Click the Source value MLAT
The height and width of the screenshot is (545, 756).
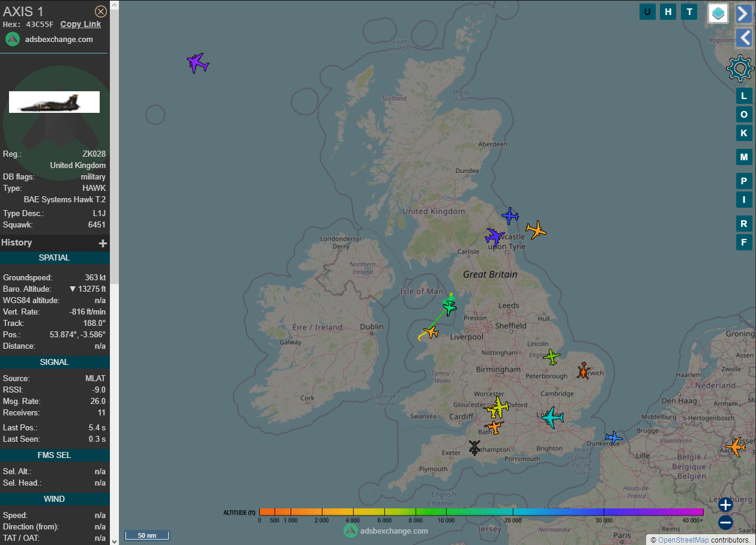(95, 379)
